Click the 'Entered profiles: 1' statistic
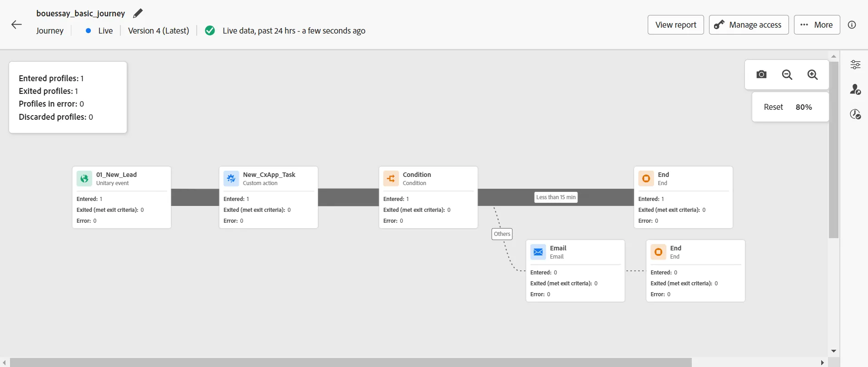 click(x=51, y=78)
